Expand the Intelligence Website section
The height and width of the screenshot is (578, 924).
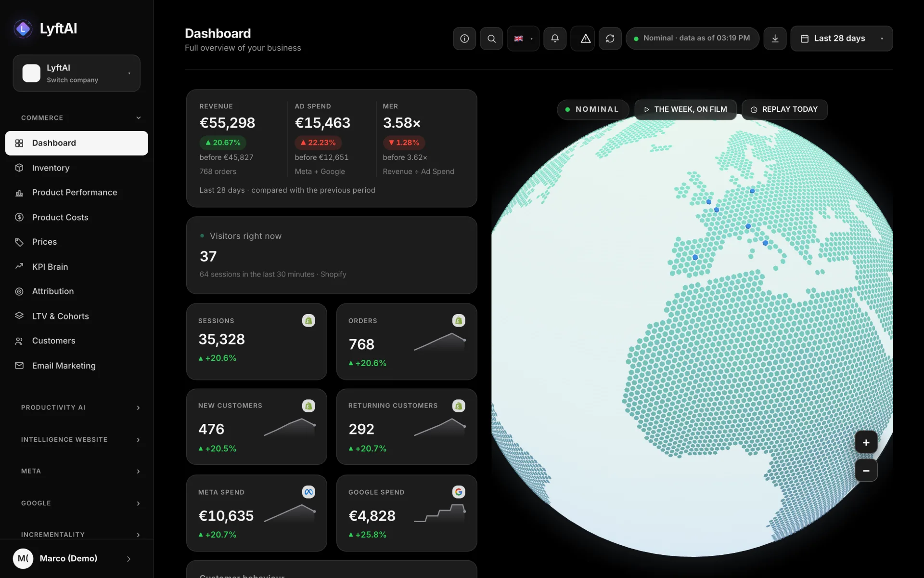pos(80,440)
